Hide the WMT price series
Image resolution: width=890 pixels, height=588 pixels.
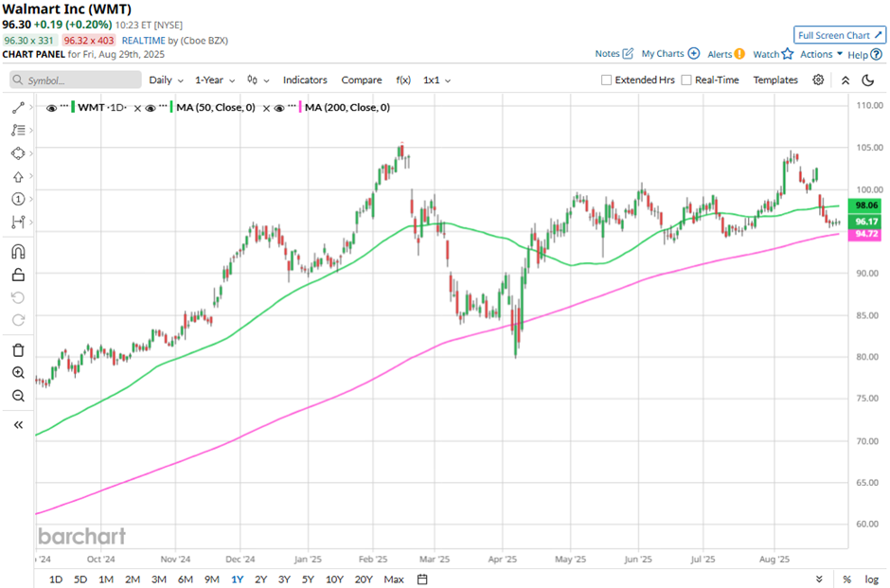click(52, 108)
